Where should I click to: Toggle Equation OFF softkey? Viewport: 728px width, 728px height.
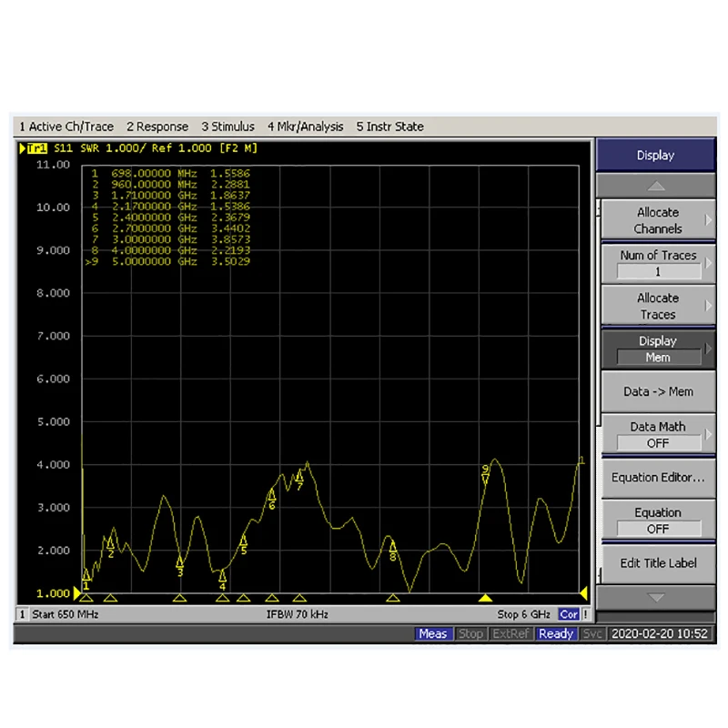click(657, 520)
